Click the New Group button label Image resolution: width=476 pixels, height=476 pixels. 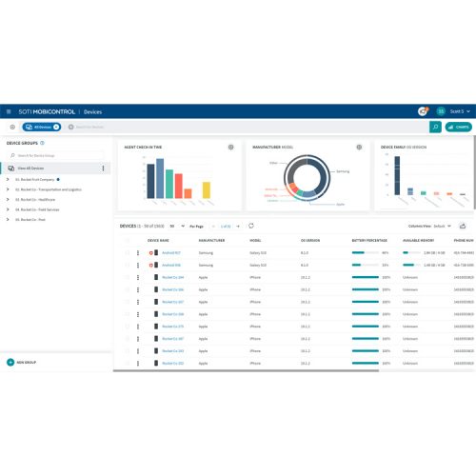pyautogui.click(x=27, y=363)
